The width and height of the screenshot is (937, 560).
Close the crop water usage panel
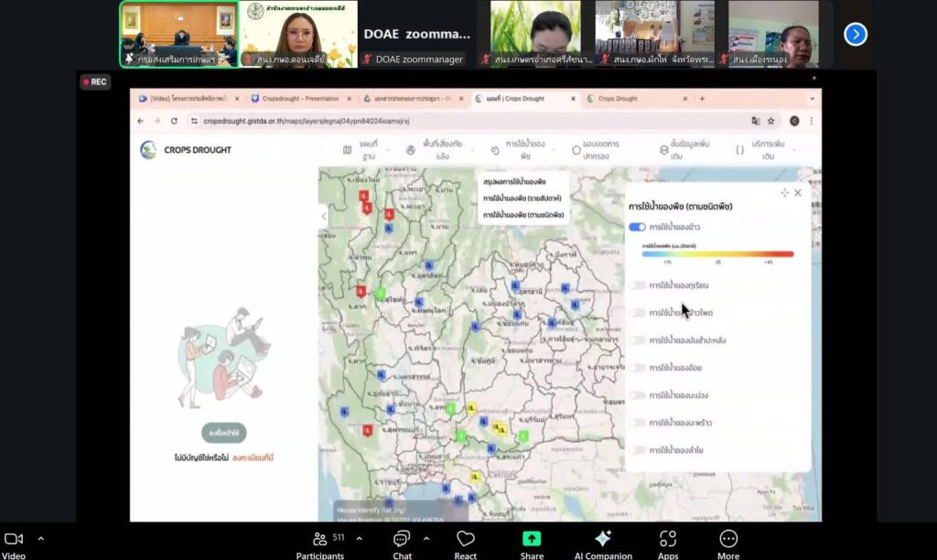[x=798, y=193]
